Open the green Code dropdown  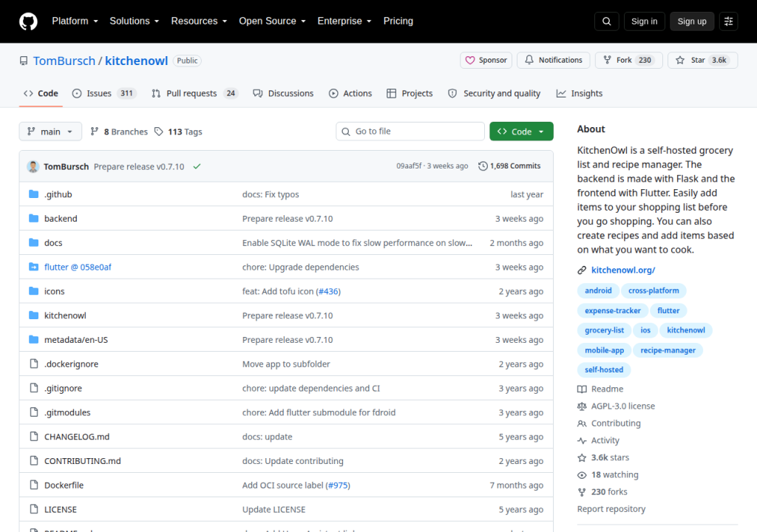[x=521, y=132]
